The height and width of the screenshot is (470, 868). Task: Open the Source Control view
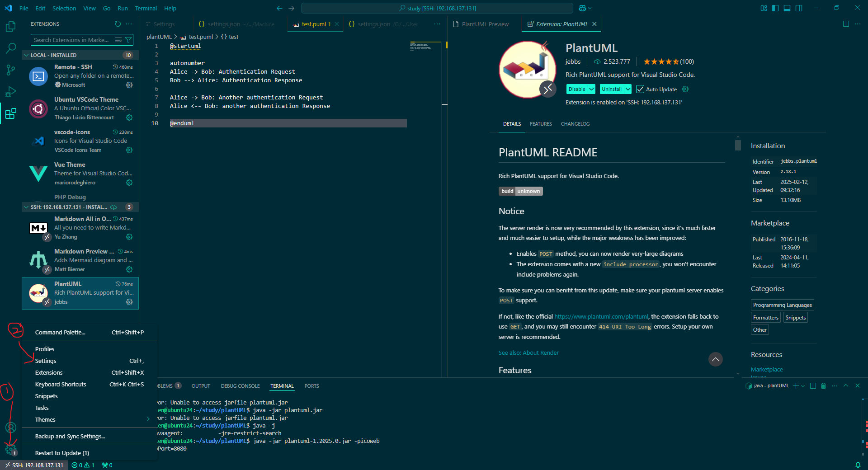tap(10, 70)
